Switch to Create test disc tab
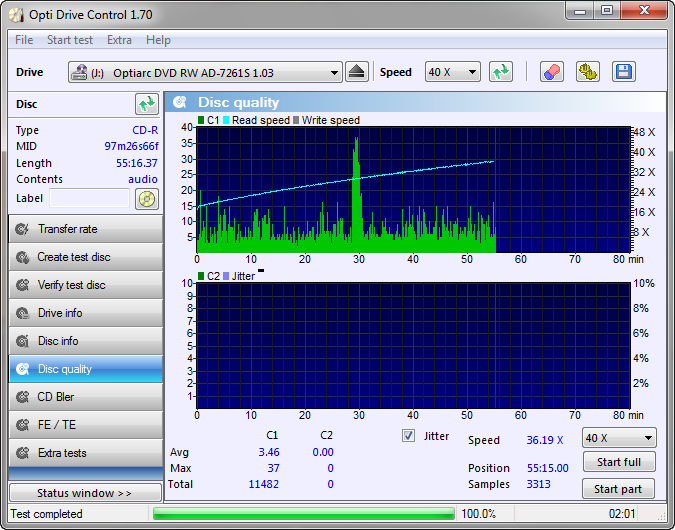 point(86,257)
